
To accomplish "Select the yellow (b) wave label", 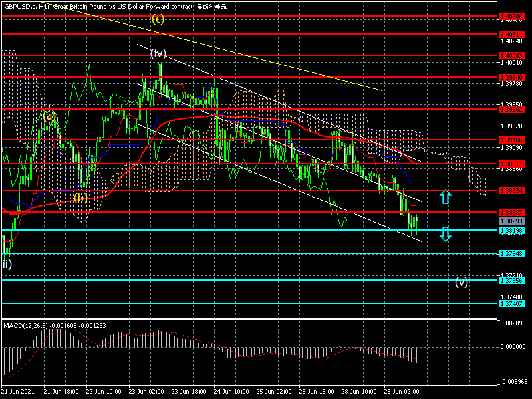I will (x=80, y=198).
